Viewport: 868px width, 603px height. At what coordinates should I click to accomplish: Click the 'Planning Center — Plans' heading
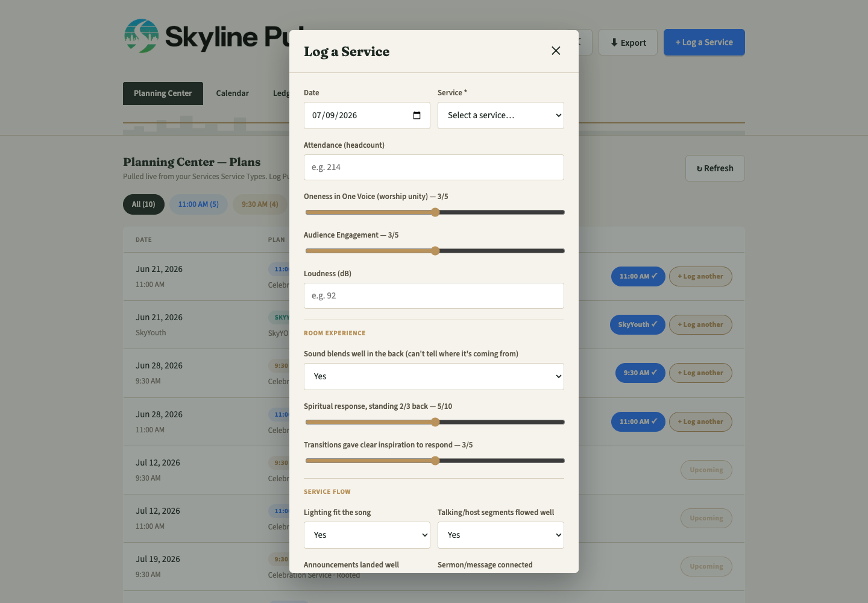(192, 162)
